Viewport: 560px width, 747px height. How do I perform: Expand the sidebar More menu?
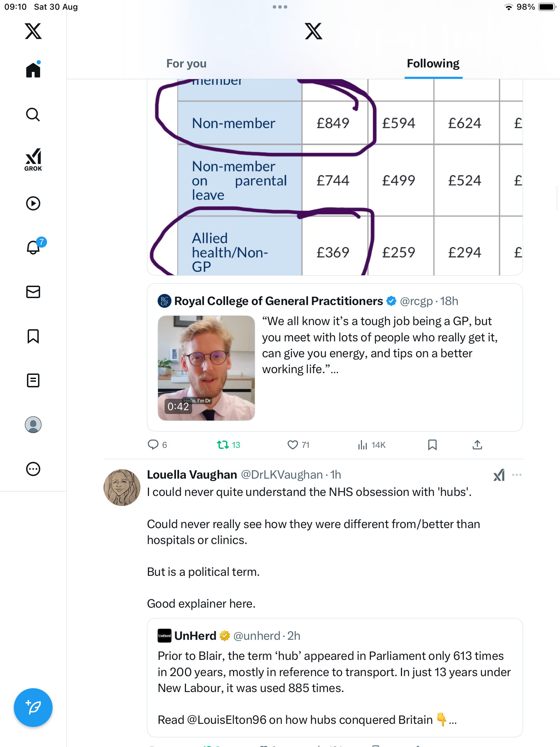click(x=33, y=469)
